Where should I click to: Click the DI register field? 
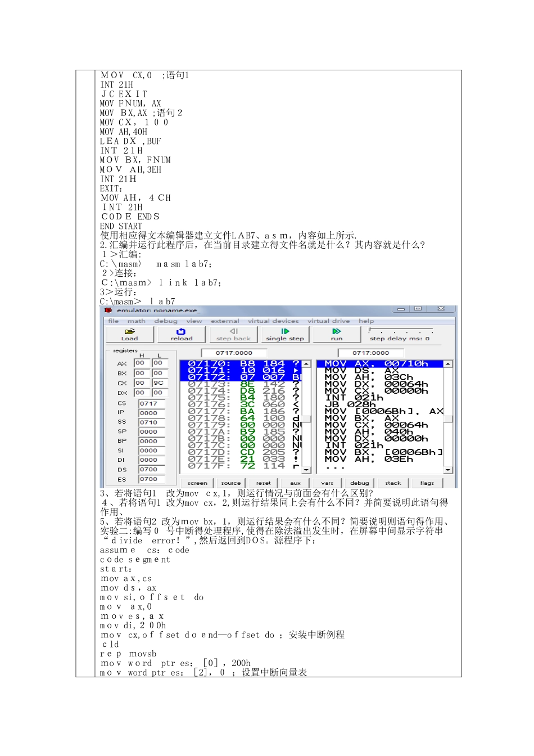point(152,460)
